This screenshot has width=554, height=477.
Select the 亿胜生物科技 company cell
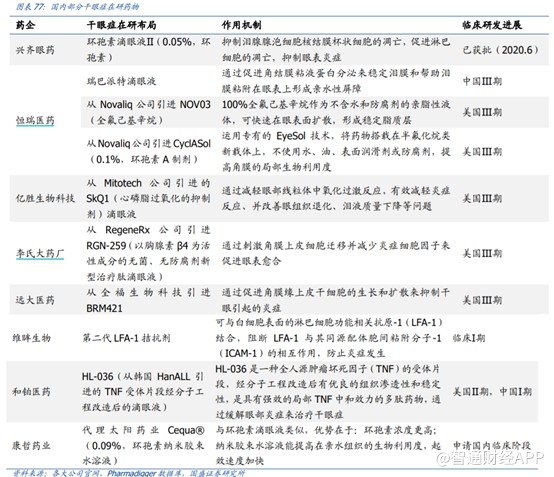45,198
